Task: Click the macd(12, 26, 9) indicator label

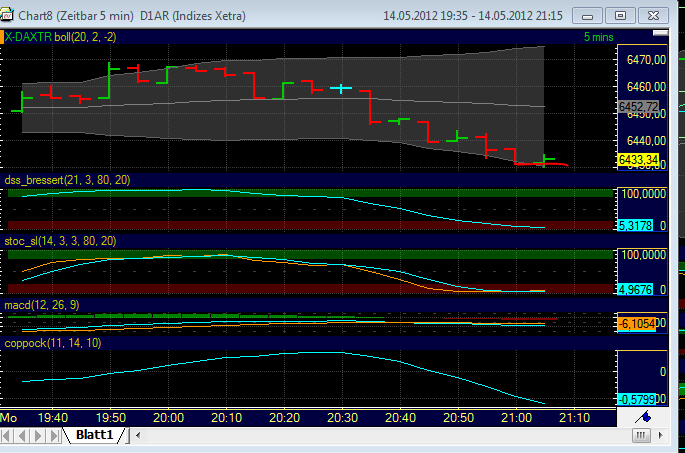Action: 42,305
